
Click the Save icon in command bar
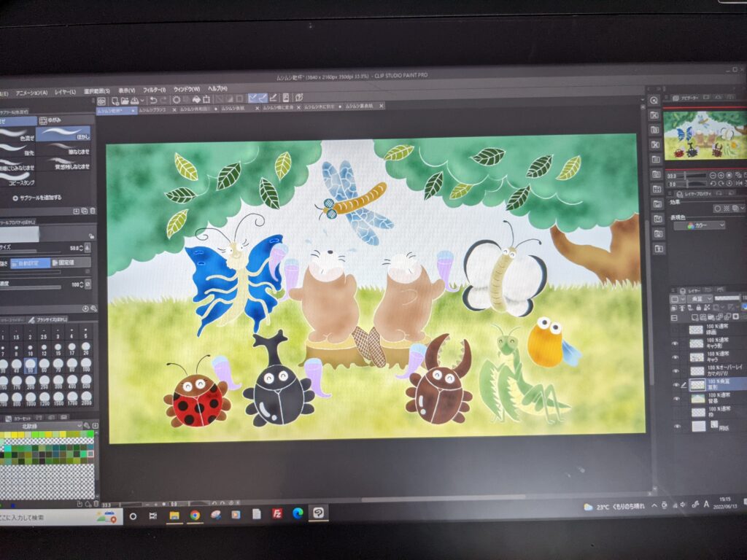(x=134, y=101)
